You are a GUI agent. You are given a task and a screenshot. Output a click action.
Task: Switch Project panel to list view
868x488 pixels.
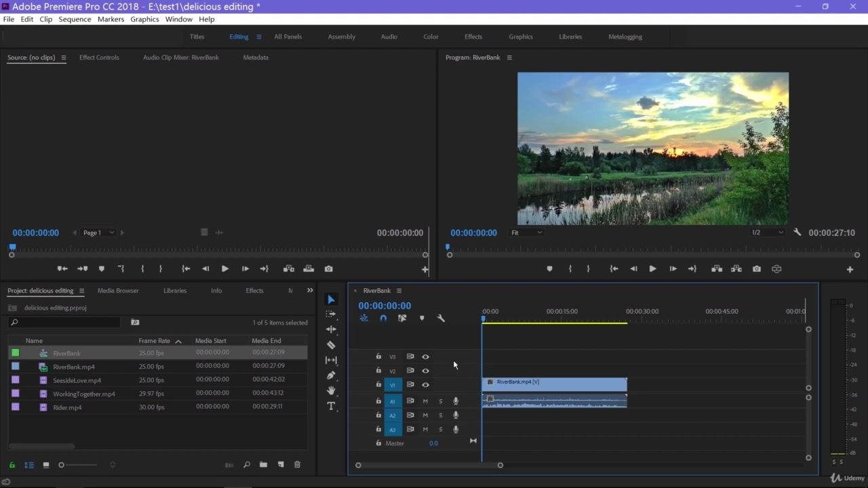(x=29, y=465)
